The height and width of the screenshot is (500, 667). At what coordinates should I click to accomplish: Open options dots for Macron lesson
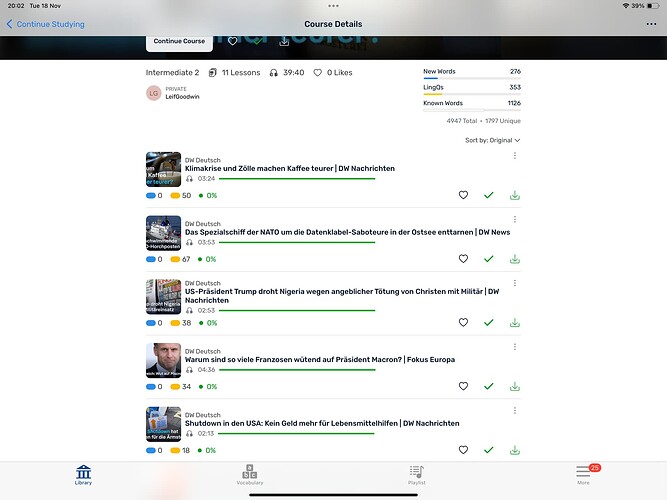(x=515, y=347)
